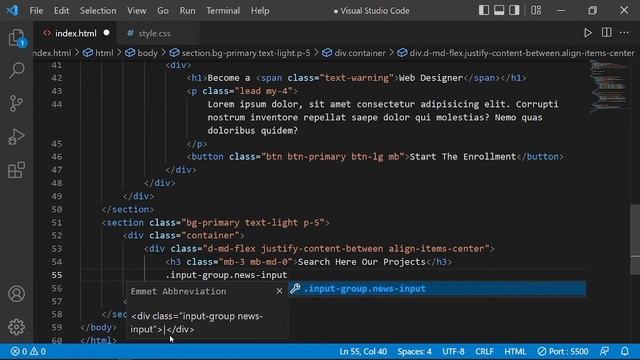Open the Explorer view in activity bar
The width and height of the screenshot is (640, 360).
click(x=16, y=38)
